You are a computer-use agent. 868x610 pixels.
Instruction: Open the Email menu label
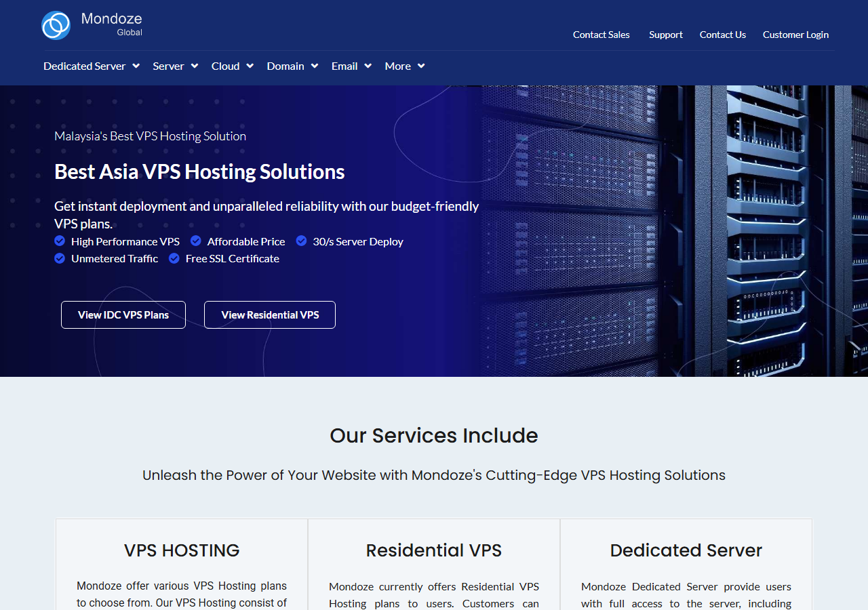[x=344, y=66]
